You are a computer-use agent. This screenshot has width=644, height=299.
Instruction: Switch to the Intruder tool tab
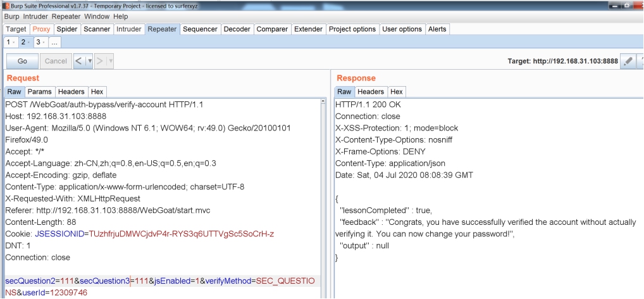click(128, 29)
